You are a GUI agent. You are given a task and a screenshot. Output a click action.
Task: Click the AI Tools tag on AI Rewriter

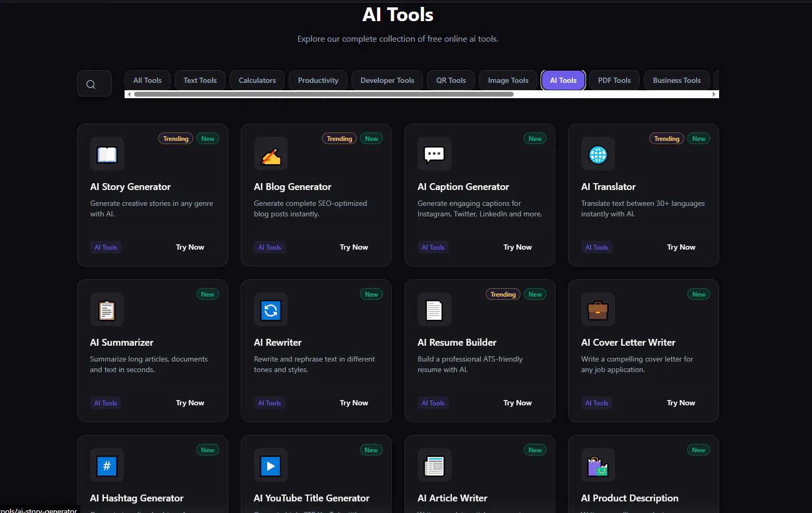coord(269,403)
